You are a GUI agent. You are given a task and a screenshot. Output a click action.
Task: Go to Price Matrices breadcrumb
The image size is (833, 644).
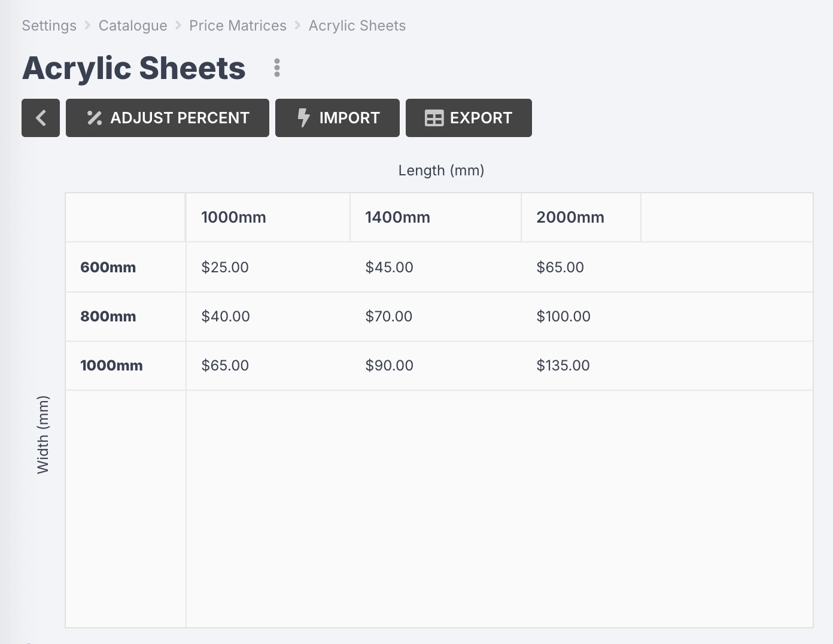[x=238, y=26]
